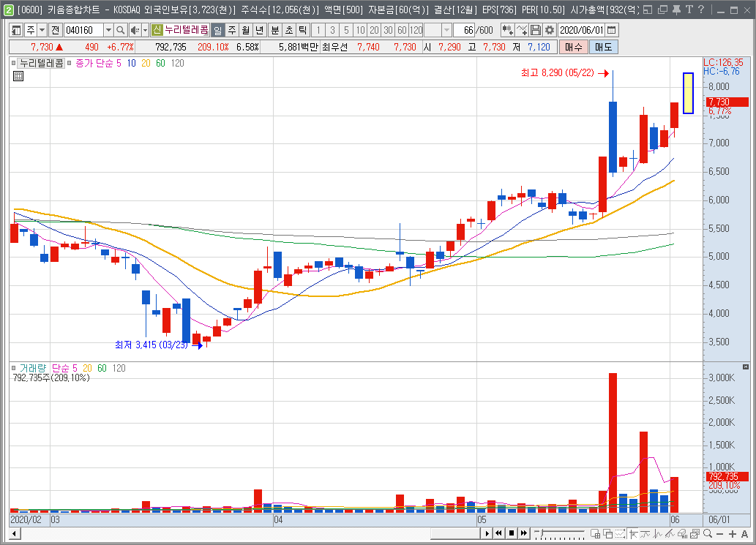Expand the stock code 040160 dropdown arrow
The width and height of the screenshot is (756, 545).
pyautogui.click(x=108, y=30)
